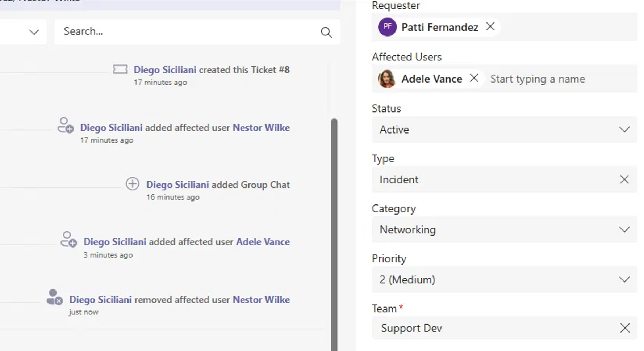Viewport: 644px width, 351px height.
Task: Click the "Start typing a name" field
Action: [x=538, y=79]
